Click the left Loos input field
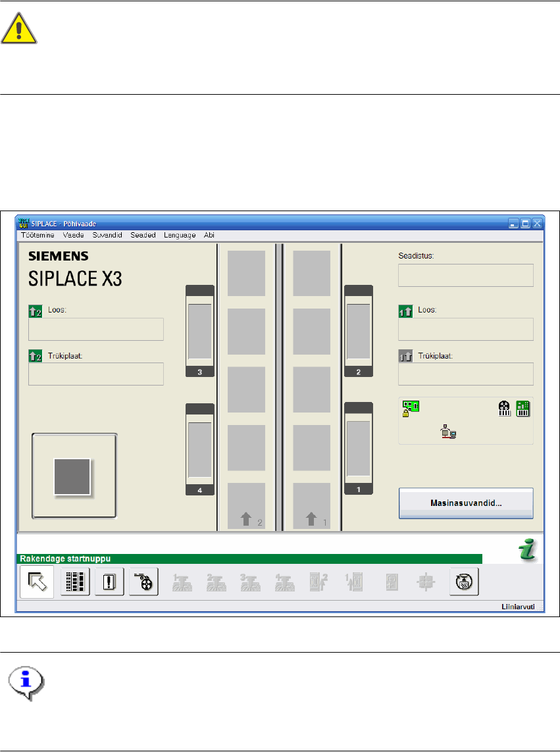560x752 pixels. [x=96, y=330]
